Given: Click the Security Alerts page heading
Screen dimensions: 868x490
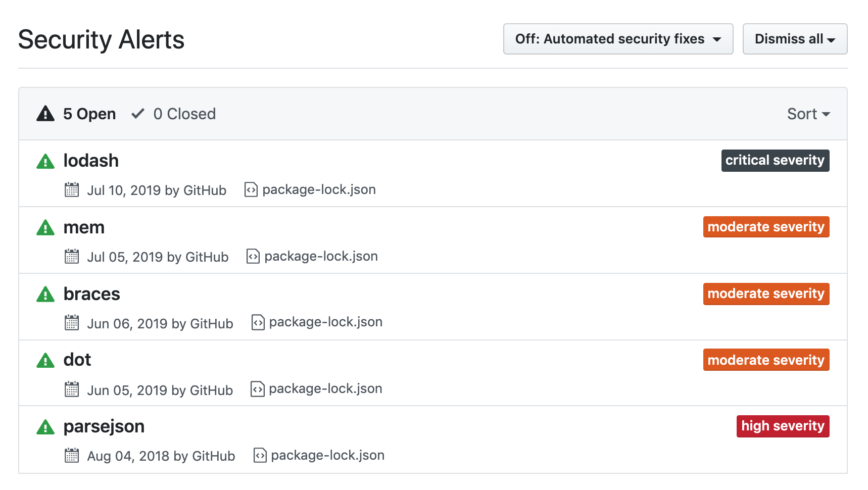Looking at the screenshot, I should [x=101, y=39].
